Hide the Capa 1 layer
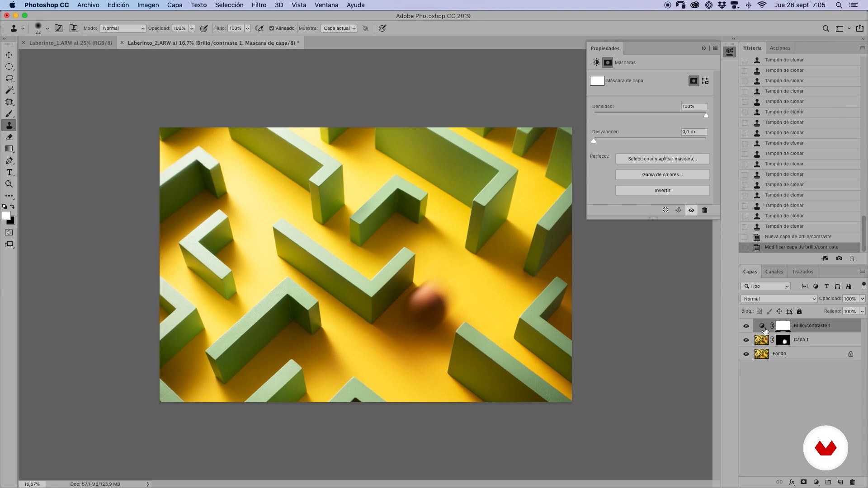868x488 pixels. [746, 340]
